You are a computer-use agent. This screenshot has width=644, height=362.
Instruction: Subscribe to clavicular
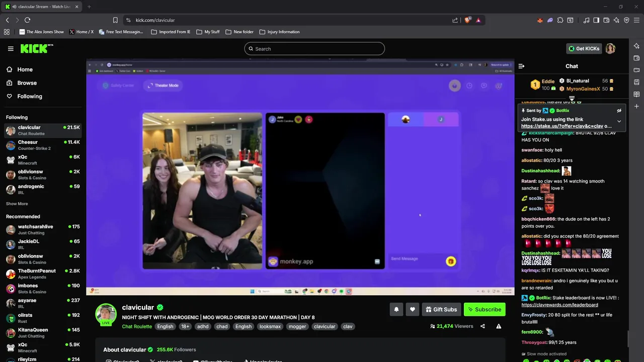(485, 309)
